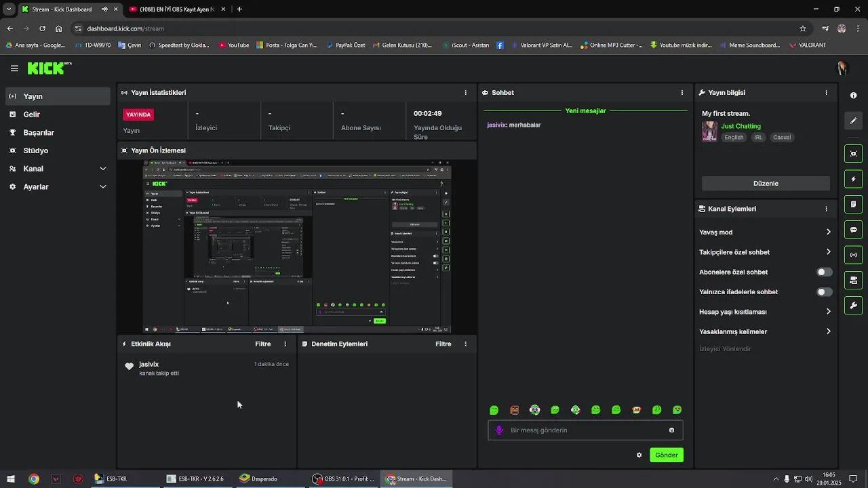Image resolution: width=868 pixels, height=488 pixels.
Task: Enable Abonelere özel sohbet toggle
Action: (824, 272)
